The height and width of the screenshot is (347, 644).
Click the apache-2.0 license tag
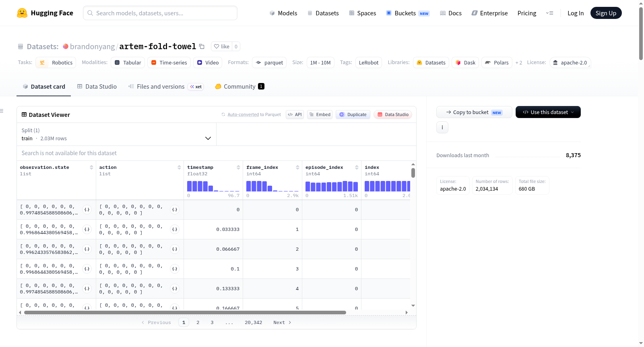[570, 62]
